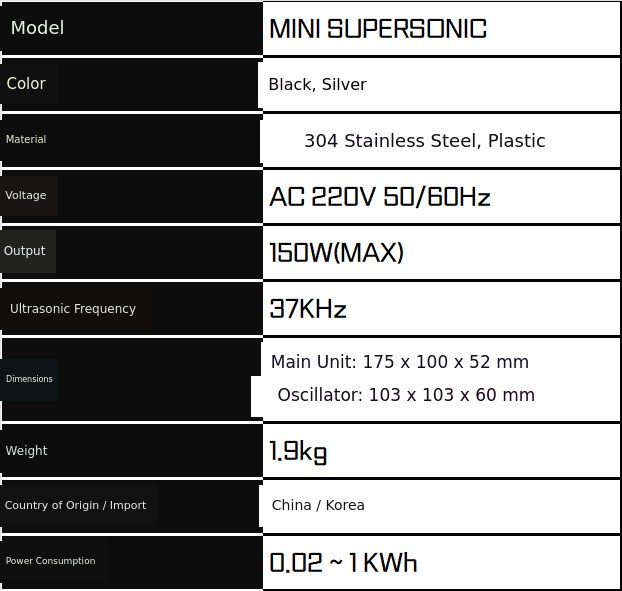Select the Black, Silver color value
The width and height of the screenshot is (622, 591).
(317, 85)
